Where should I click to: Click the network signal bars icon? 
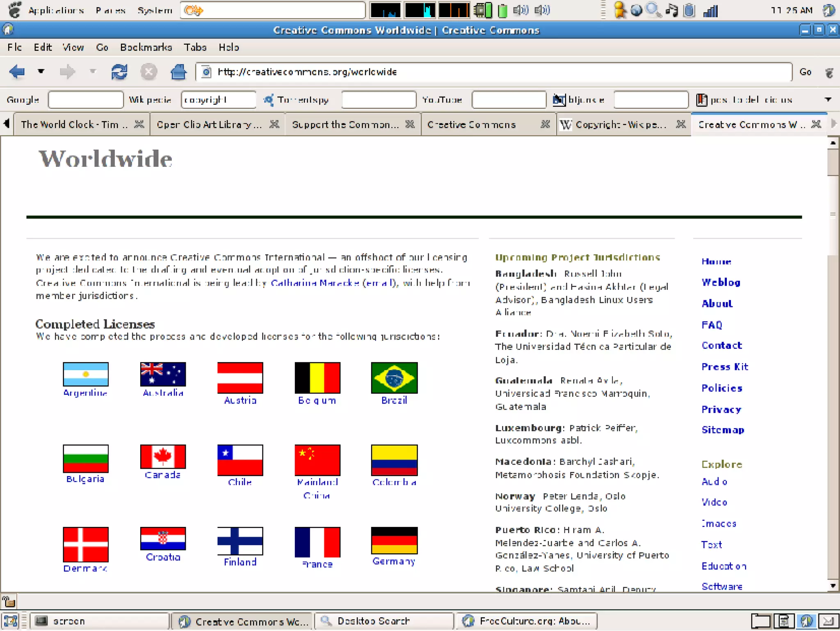[x=710, y=11]
